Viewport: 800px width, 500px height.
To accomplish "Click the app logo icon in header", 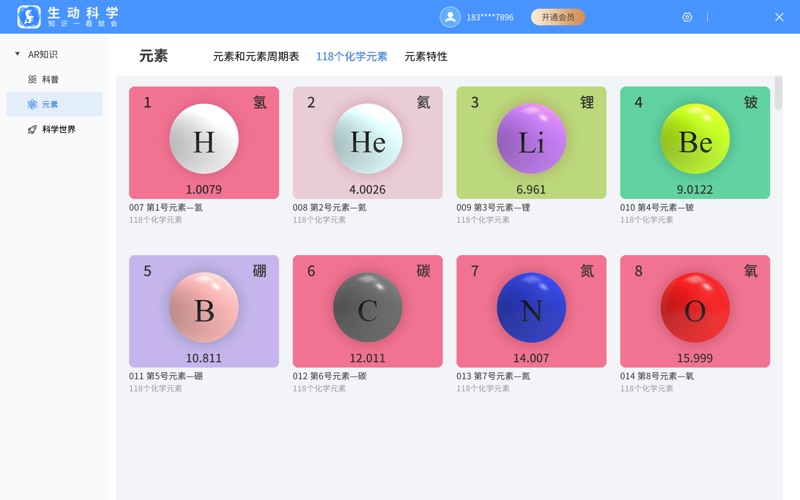I will (x=29, y=17).
